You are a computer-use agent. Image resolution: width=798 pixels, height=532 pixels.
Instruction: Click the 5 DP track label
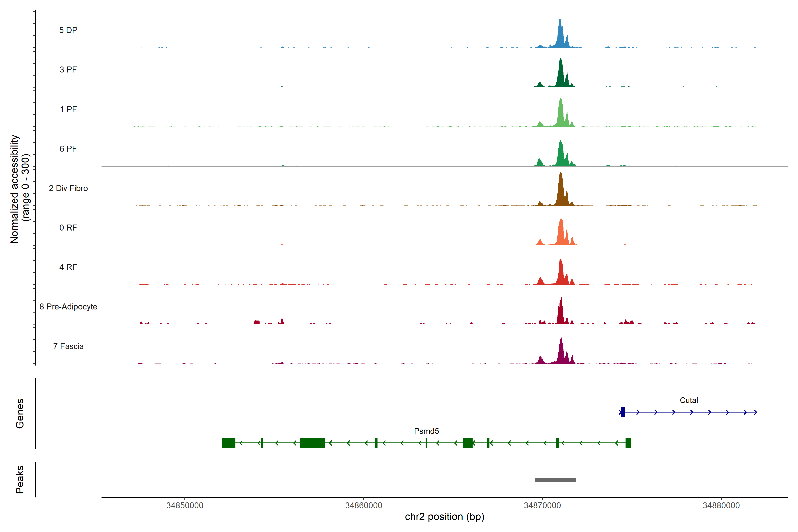pos(68,30)
